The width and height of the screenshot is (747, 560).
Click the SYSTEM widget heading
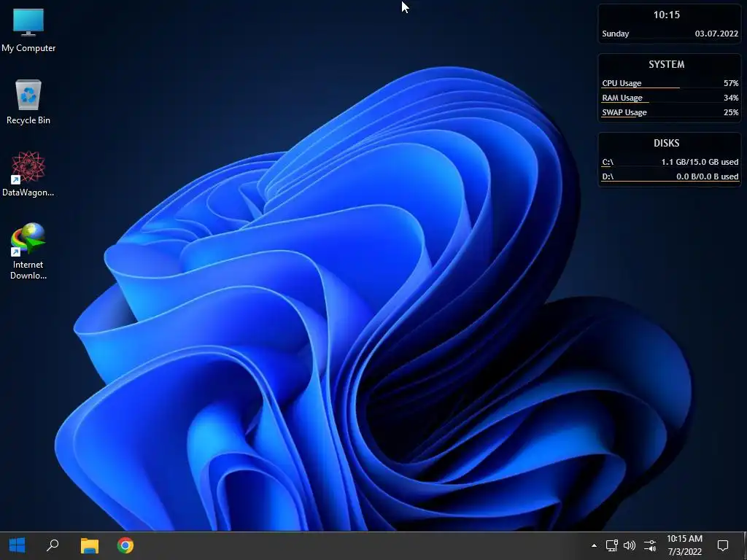coord(667,64)
